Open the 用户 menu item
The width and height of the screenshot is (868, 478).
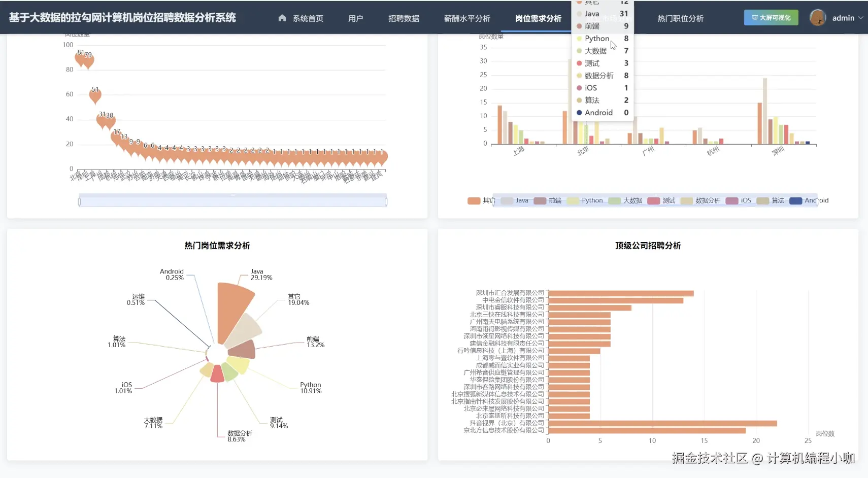point(355,18)
